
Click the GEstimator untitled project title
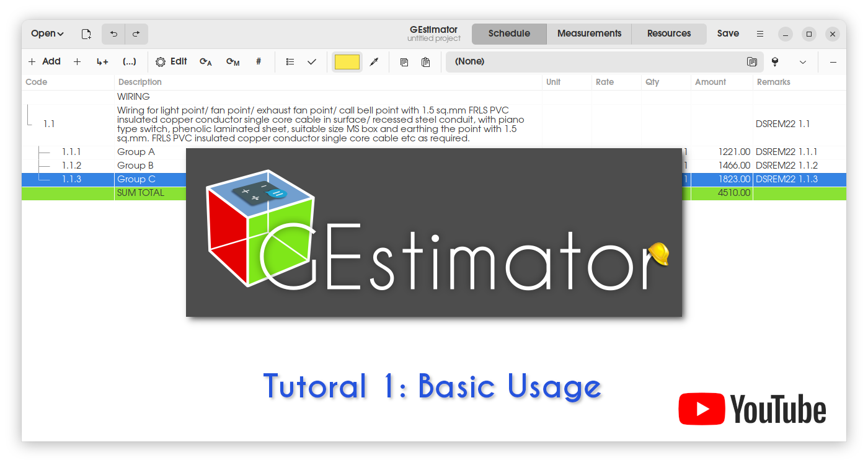434,33
